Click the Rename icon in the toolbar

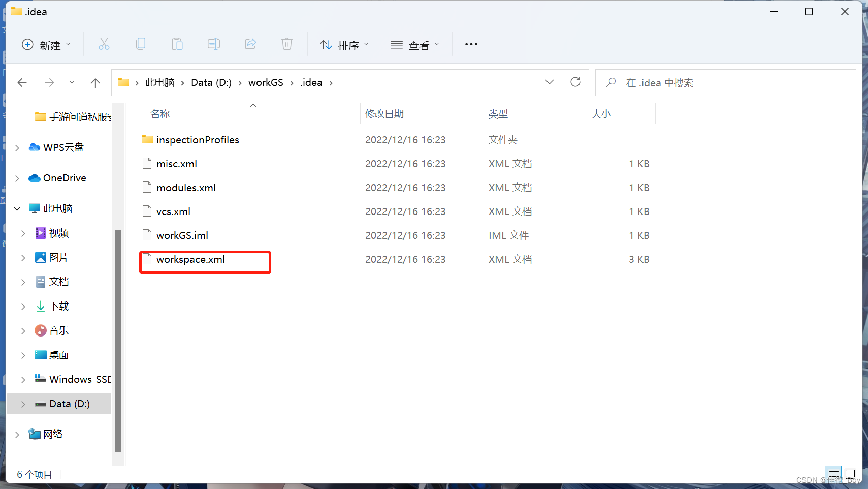[x=213, y=44]
